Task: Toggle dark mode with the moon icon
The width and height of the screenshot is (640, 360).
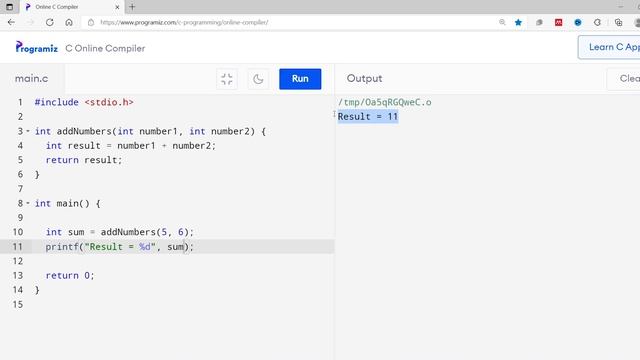Action: 258,79
